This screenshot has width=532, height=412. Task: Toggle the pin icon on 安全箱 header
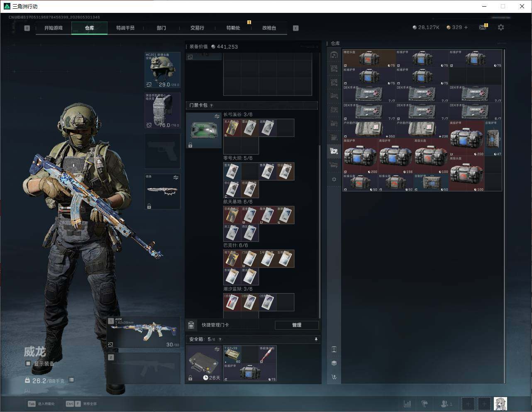316,339
